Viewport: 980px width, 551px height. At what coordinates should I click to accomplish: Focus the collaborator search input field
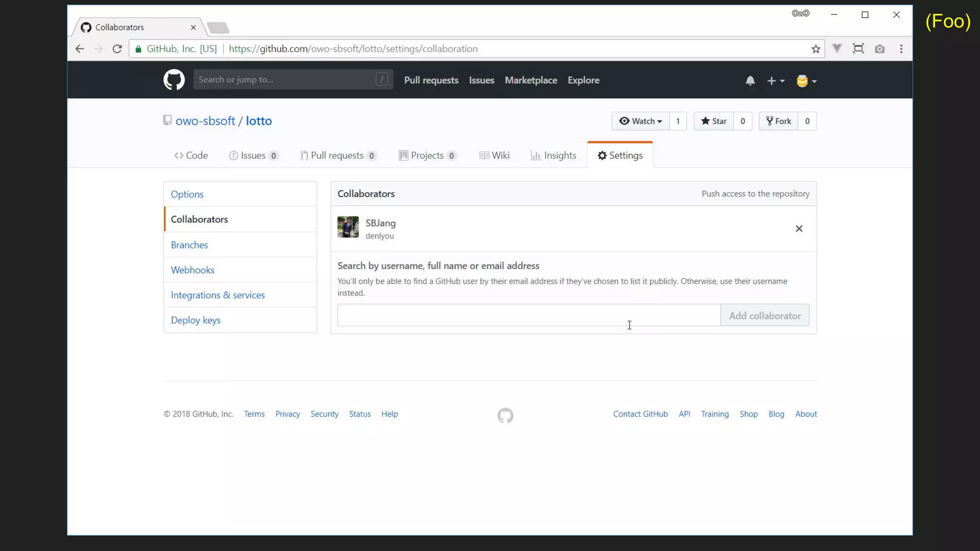(528, 315)
